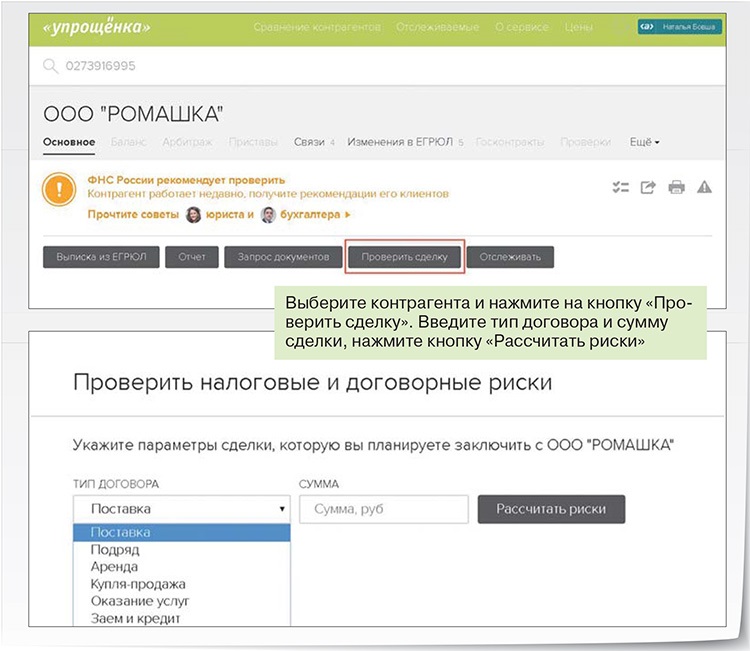The width and height of the screenshot is (750, 651).
Task: Click the «Сумма, руб» input field
Action: coord(383,509)
